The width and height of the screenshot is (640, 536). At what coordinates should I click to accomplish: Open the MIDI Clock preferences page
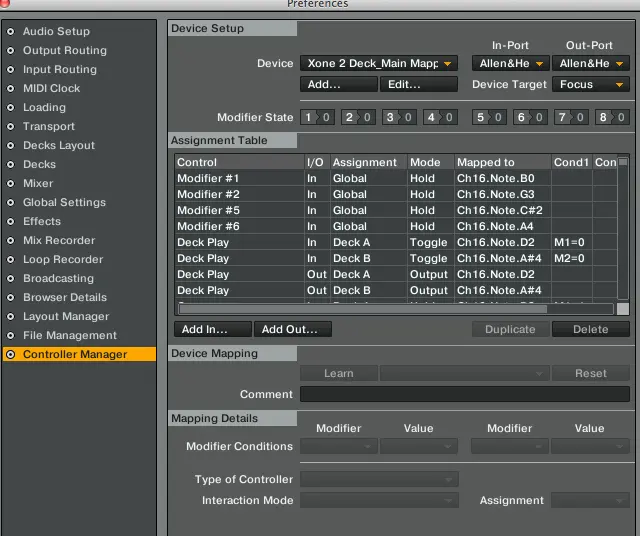(51, 89)
